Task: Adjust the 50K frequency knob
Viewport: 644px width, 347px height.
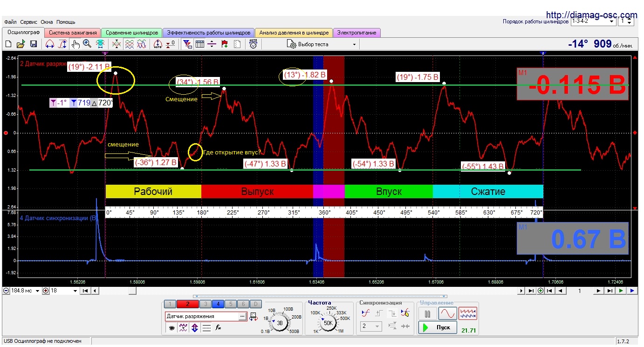Action: tap(328, 323)
